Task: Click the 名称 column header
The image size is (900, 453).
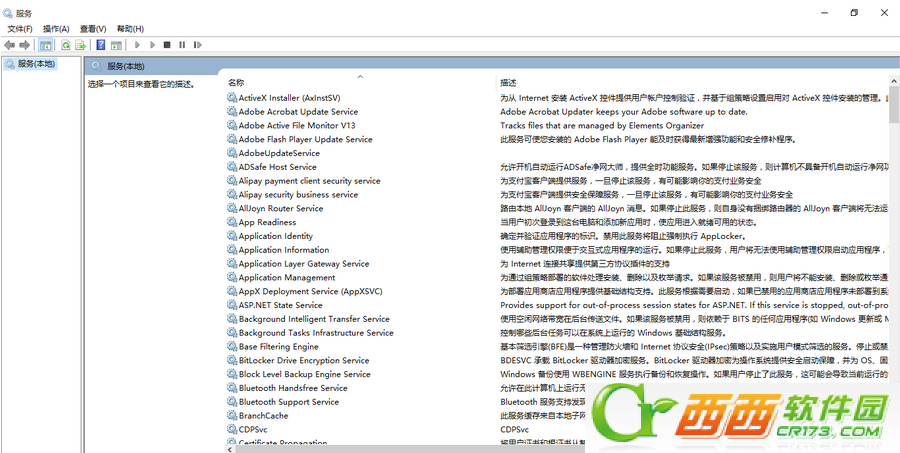Action: click(x=236, y=83)
